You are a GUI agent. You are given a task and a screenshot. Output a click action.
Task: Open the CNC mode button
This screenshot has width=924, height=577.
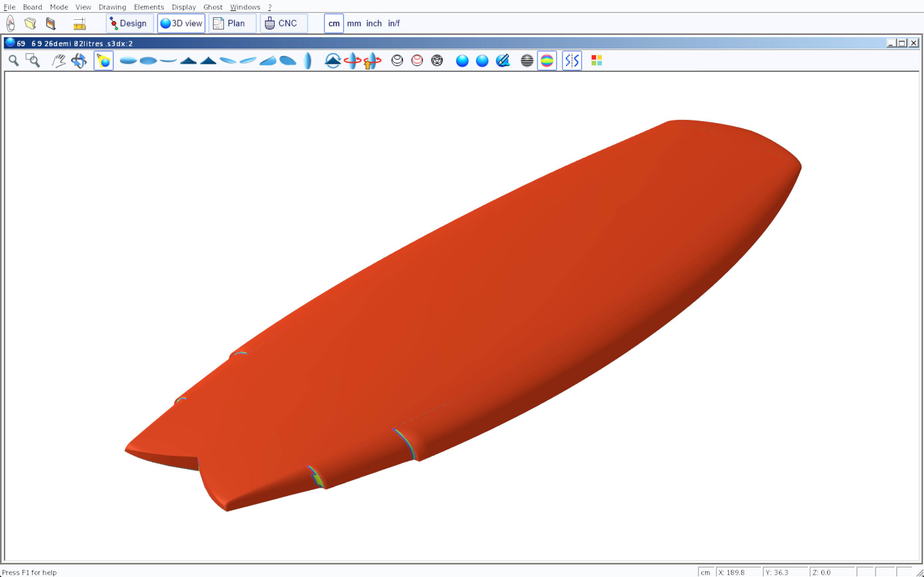pyautogui.click(x=283, y=24)
